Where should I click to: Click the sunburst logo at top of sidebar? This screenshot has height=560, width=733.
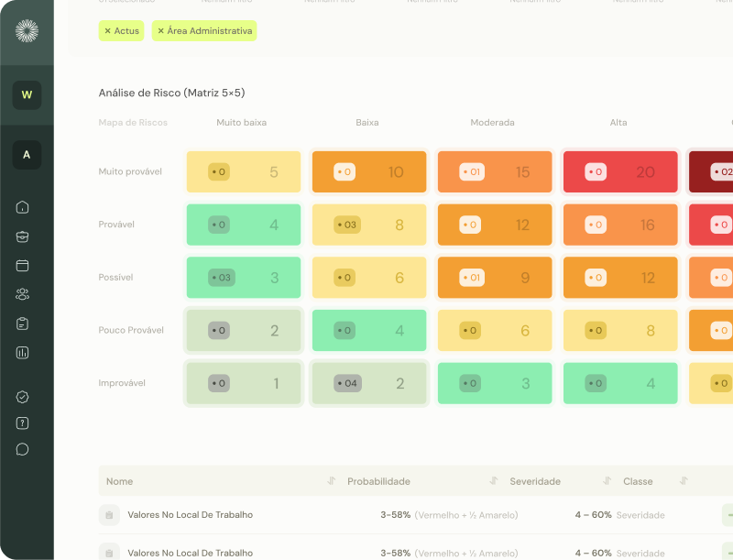click(x=27, y=32)
